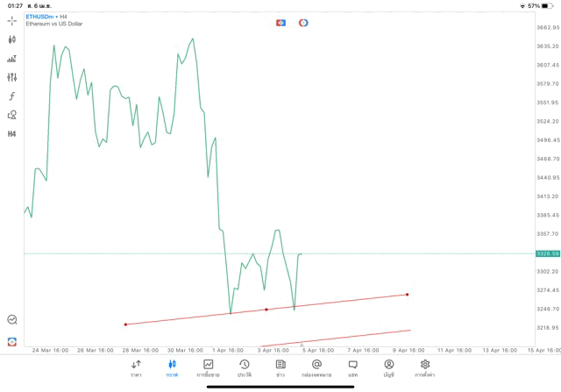Image resolution: width=561 pixels, height=392 pixels.
Task: Toggle the red-blue circular clock icon
Action: [303, 23]
